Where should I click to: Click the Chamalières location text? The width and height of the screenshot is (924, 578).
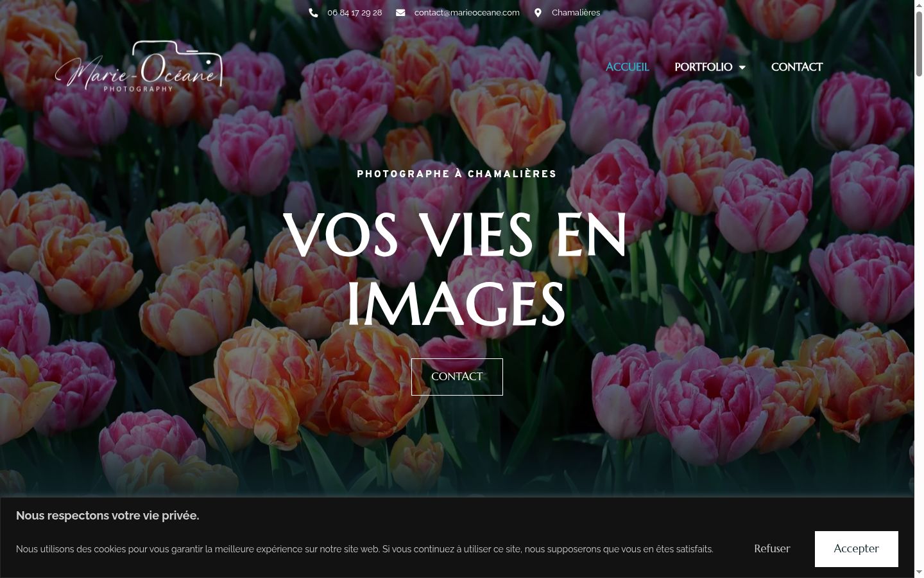click(576, 13)
